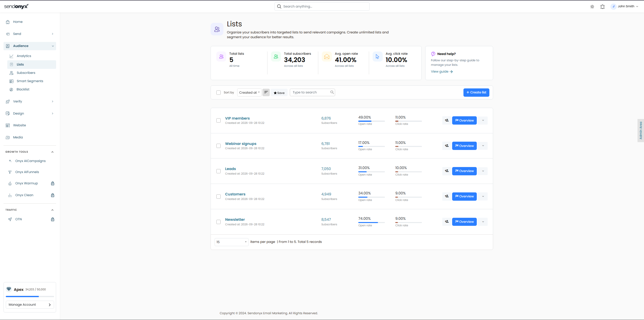Open the Customers list link
Viewport: 644px width, 320px height.
point(235,194)
